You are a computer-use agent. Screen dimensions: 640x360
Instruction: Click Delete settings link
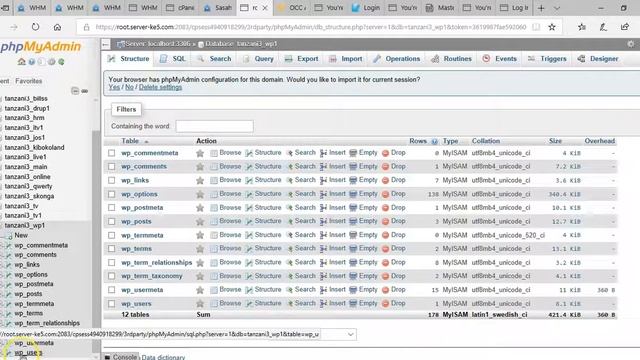click(160, 87)
